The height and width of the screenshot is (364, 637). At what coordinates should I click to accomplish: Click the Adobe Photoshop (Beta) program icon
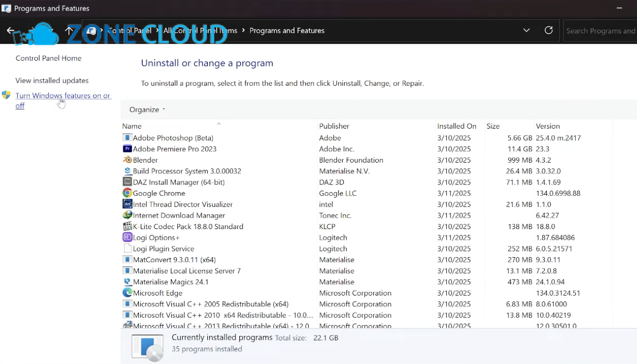(127, 138)
